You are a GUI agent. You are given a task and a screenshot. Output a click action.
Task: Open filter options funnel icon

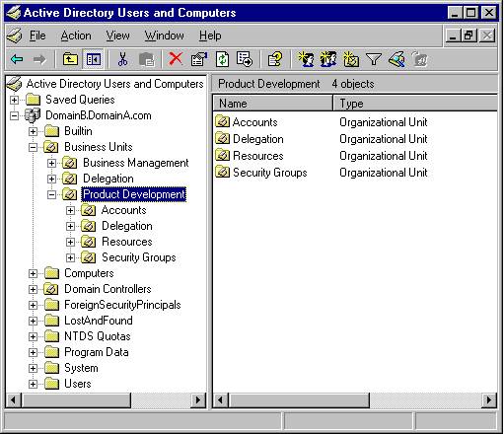click(374, 59)
